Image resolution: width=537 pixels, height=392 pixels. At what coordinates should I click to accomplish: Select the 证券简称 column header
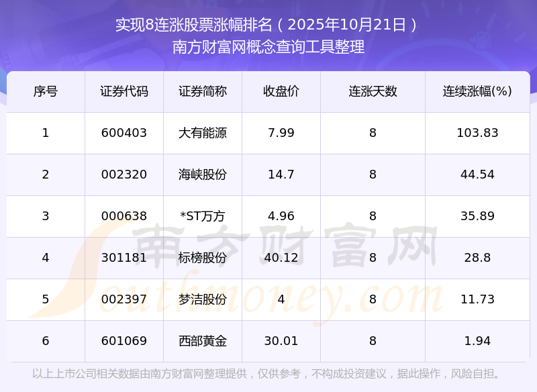203,91
